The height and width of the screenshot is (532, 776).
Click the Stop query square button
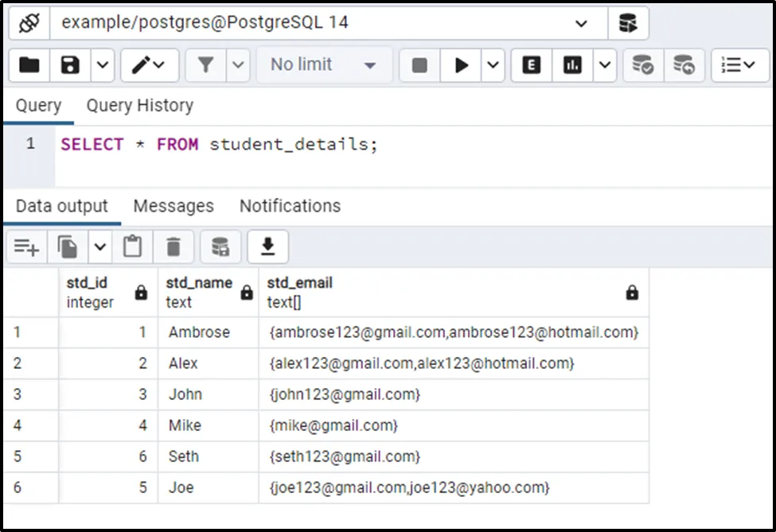tap(419, 65)
